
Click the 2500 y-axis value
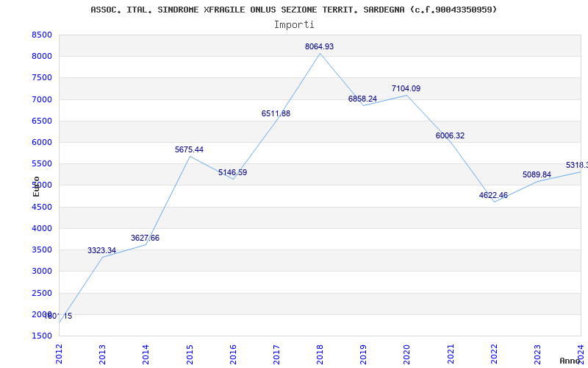pyautogui.click(x=42, y=293)
